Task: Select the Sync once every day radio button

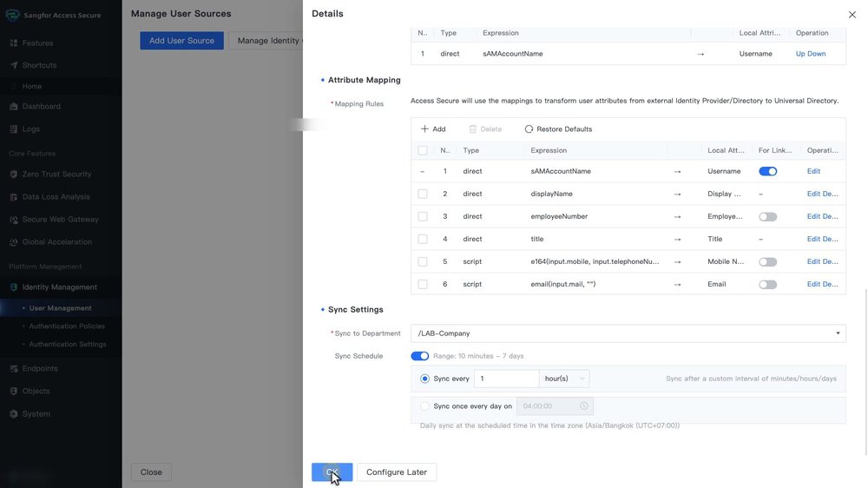Action: pyautogui.click(x=424, y=406)
